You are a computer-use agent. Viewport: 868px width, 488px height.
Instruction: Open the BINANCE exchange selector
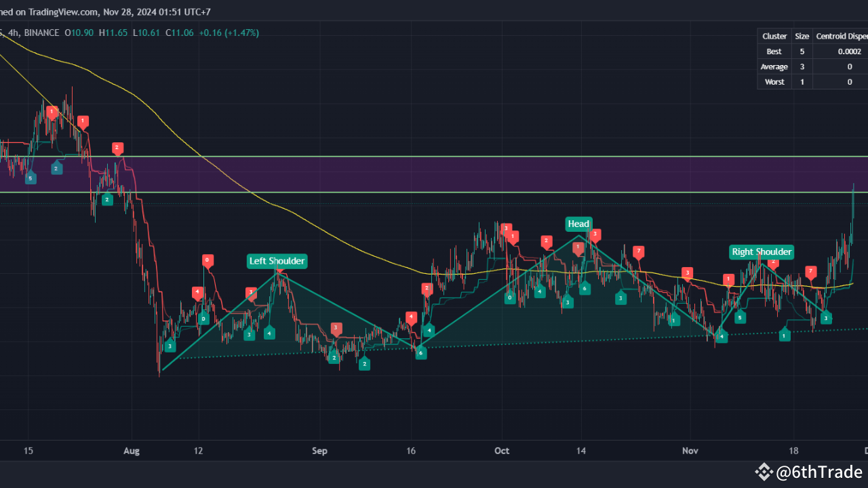pyautogui.click(x=42, y=32)
